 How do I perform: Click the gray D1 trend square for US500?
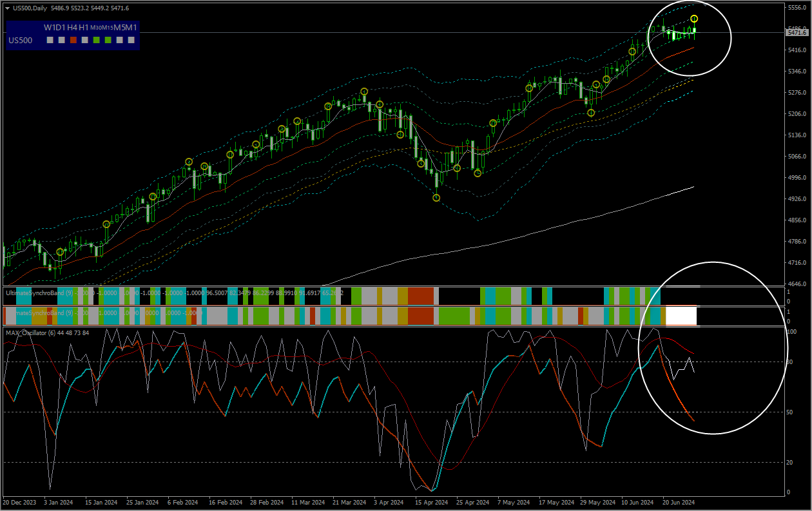coord(61,40)
